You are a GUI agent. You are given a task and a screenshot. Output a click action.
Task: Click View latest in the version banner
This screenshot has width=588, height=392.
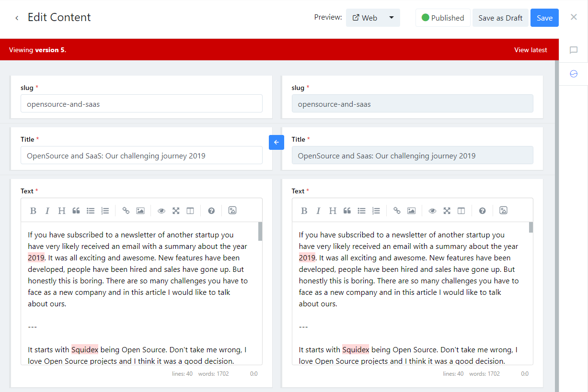530,49
